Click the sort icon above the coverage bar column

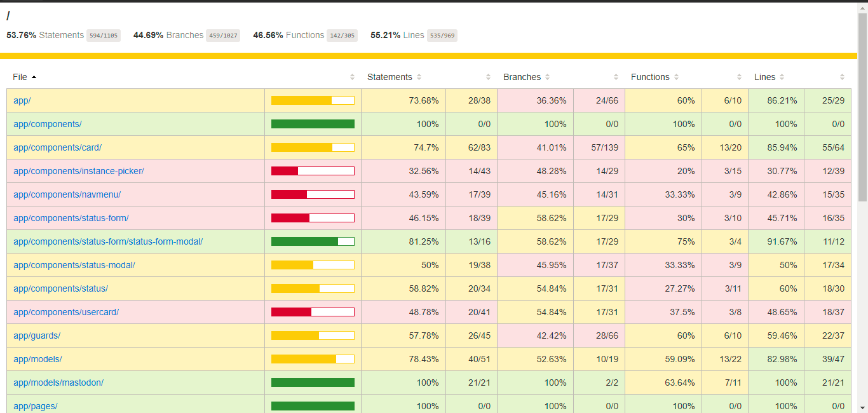[352, 77]
